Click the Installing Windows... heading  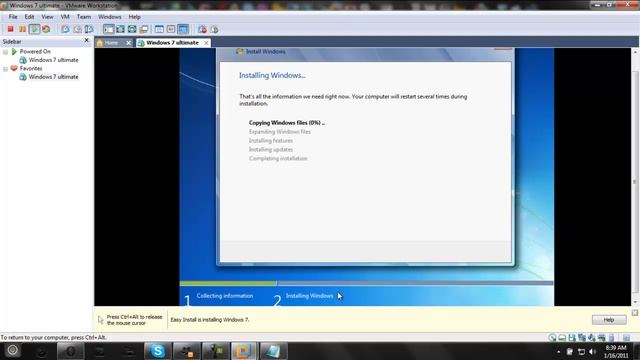(272, 75)
